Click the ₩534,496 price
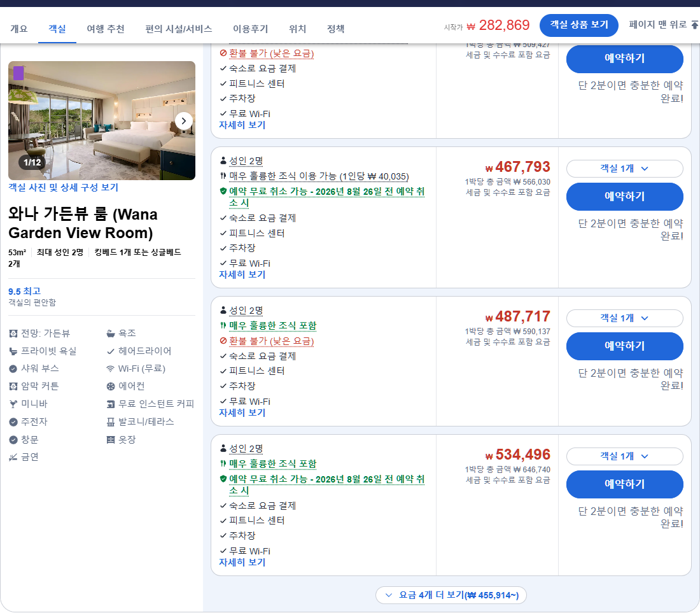Screen dimensions: 700x613 click(x=518, y=454)
